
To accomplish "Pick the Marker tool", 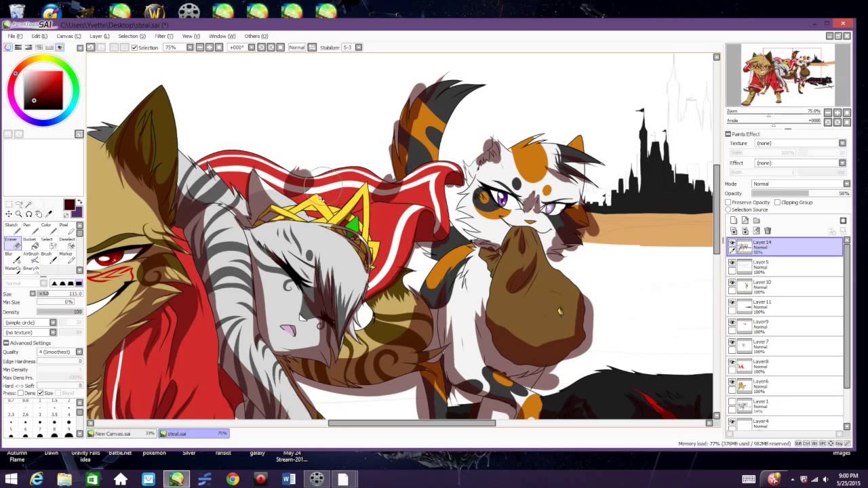I will coord(66,258).
